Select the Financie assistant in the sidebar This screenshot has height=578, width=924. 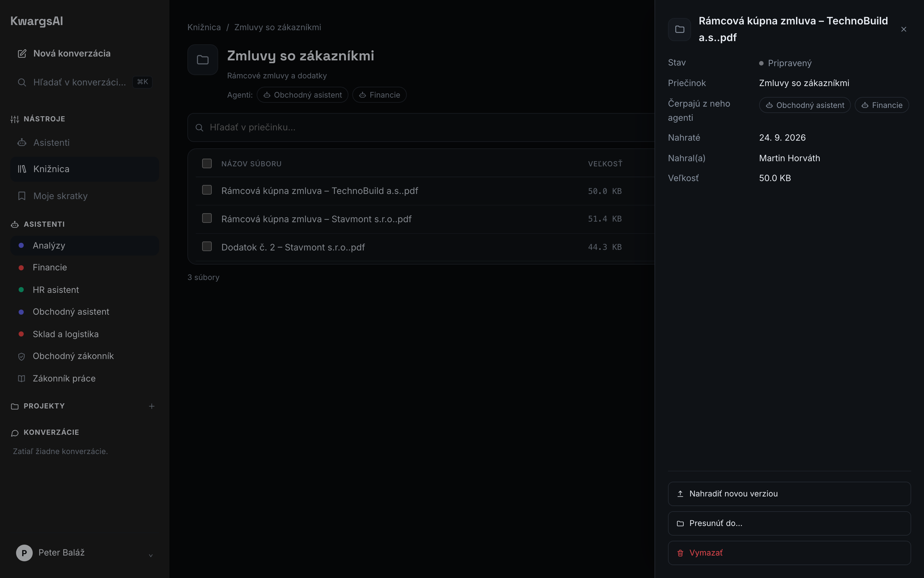click(84, 267)
